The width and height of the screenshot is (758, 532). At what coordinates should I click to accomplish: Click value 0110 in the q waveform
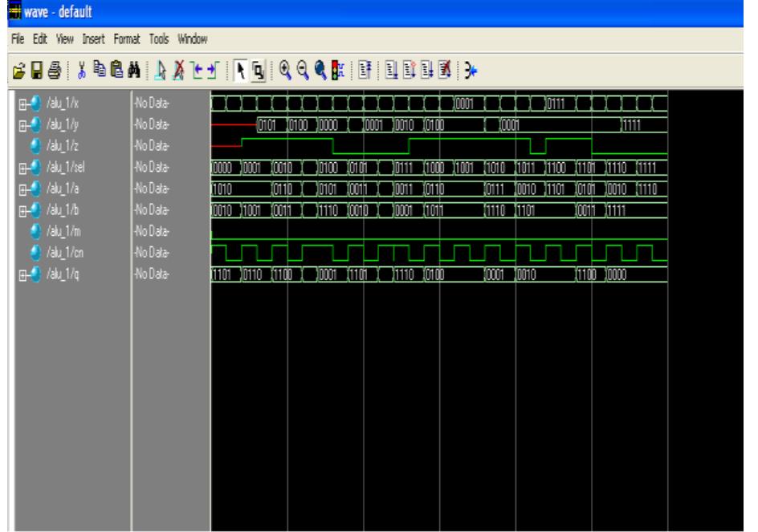tap(252, 274)
